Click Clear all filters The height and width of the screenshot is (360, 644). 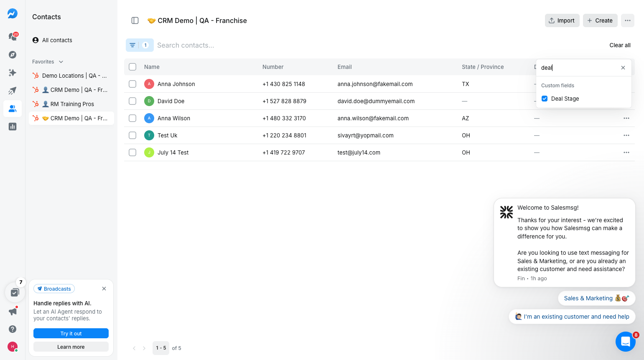[x=620, y=45]
